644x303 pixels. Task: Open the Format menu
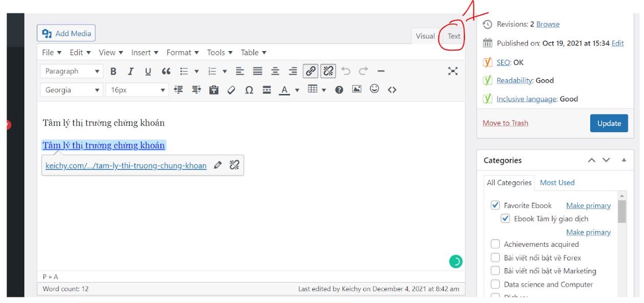(183, 53)
